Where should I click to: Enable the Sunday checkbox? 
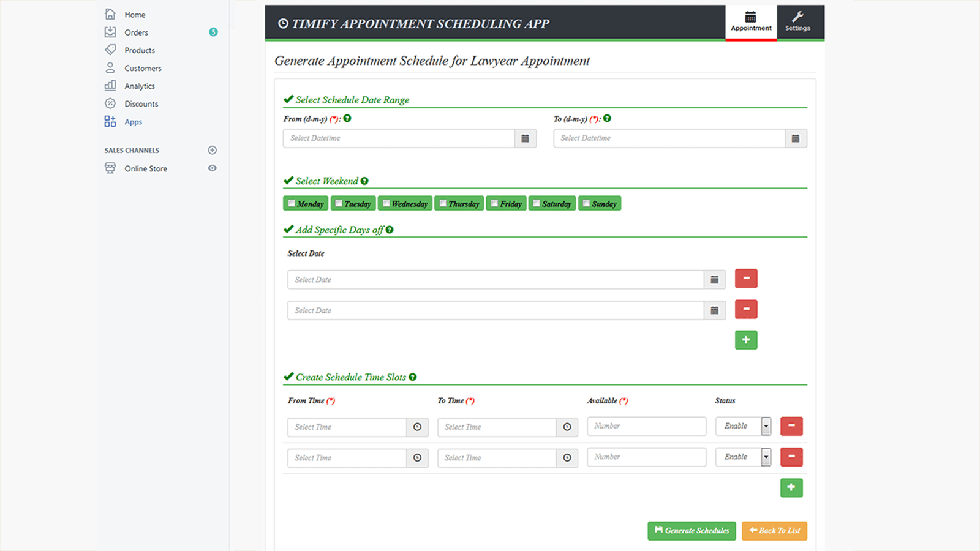pos(586,203)
